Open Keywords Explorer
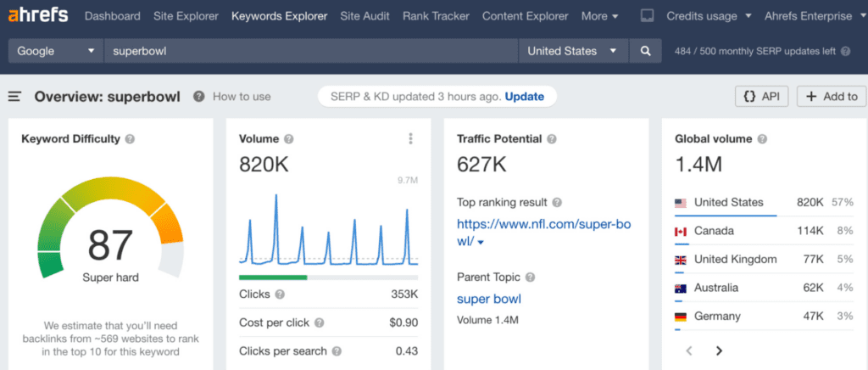Image resolution: width=868 pixels, height=370 pixels. 280,16
